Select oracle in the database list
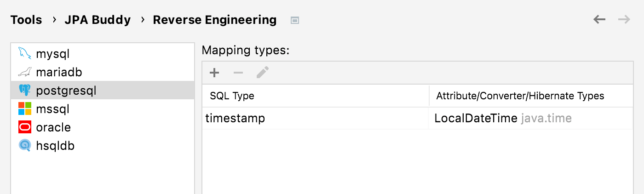 [103, 127]
